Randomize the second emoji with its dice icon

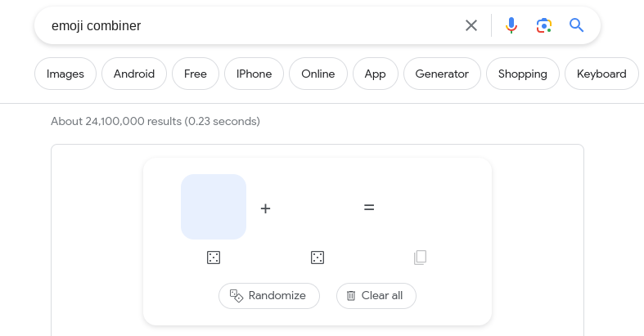coord(317,258)
